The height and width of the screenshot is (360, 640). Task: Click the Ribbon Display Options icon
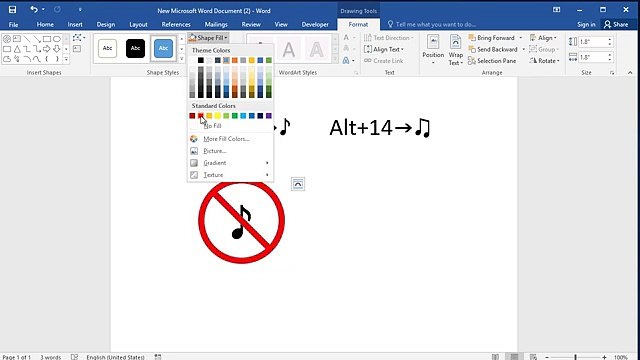[556, 9]
